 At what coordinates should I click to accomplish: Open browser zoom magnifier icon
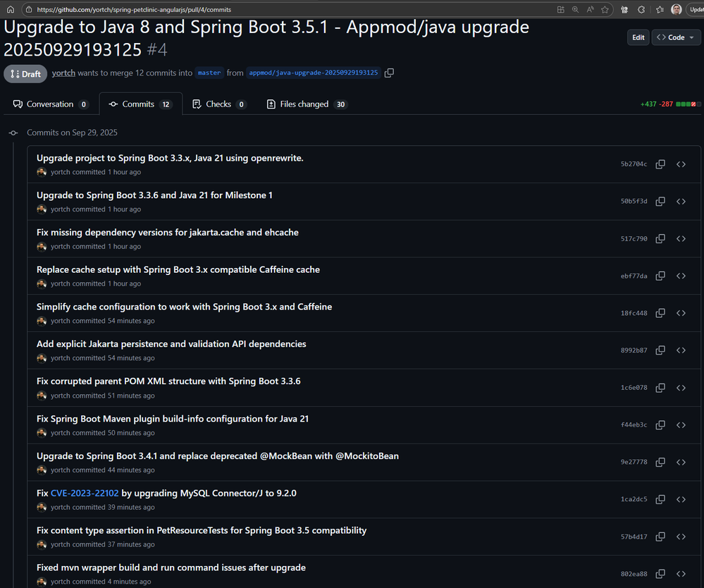tap(575, 9)
